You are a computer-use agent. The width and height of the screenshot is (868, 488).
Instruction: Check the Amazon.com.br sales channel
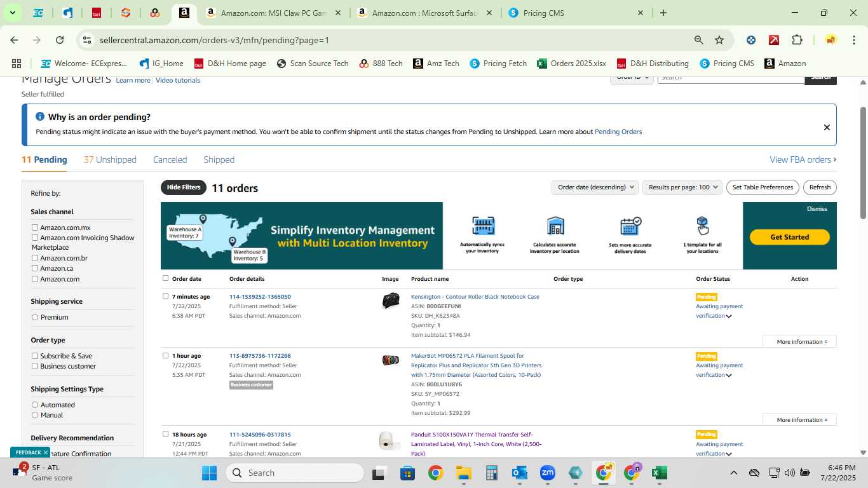[35, 258]
